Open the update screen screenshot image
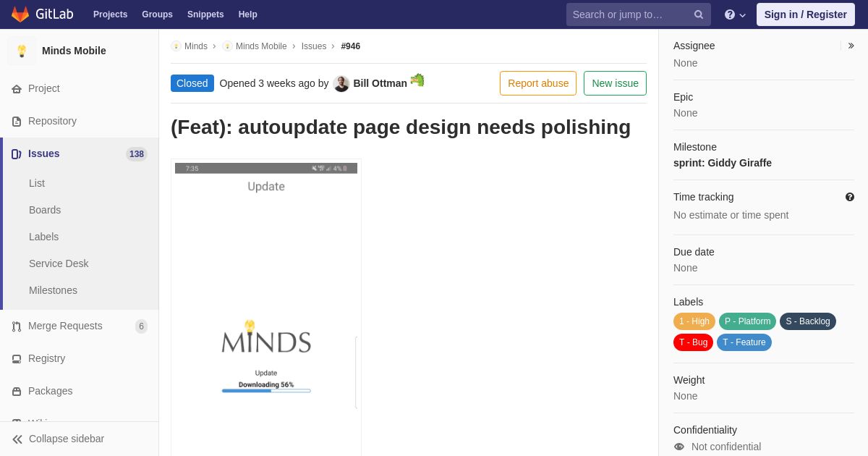868x456 pixels. click(x=266, y=308)
